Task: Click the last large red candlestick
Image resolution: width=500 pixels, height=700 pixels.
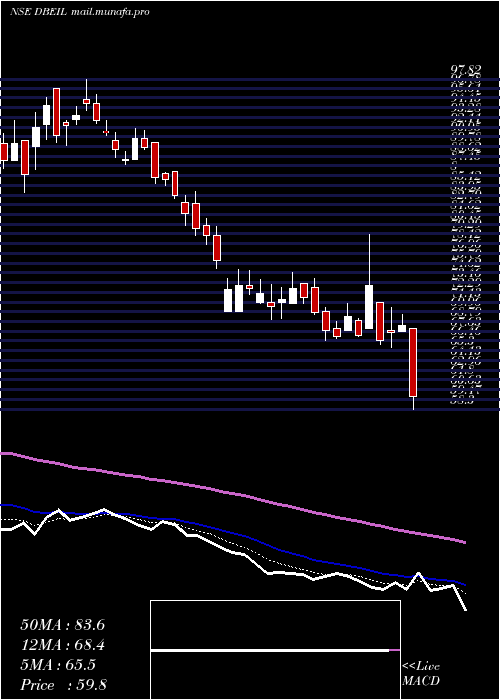Action: (x=413, y=362)
